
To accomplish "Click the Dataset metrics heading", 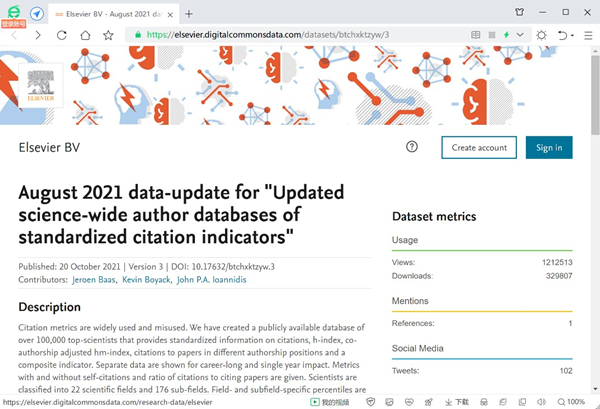I will 434,217.
